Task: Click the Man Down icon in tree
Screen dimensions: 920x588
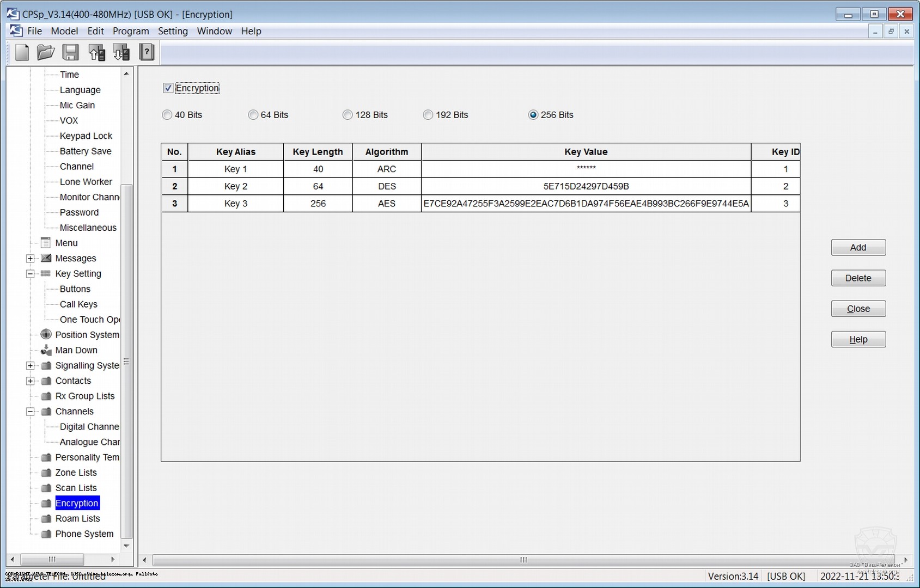Action: [46, 350]
